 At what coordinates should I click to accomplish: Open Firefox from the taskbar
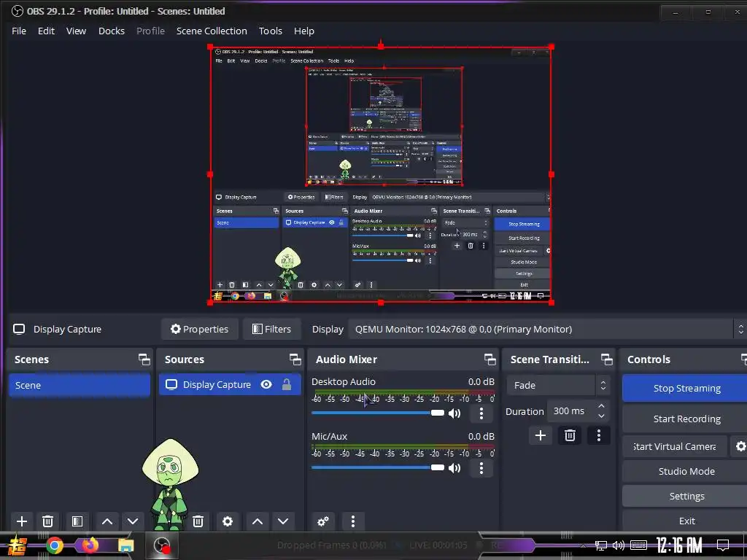pyautogui.click(x=90, y=545)
